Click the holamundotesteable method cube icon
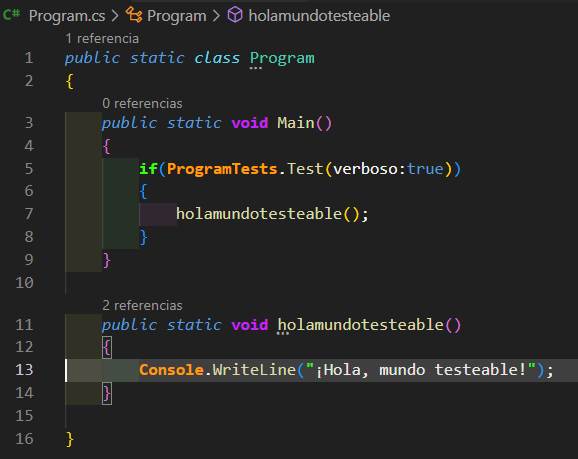 click(x=235, y=15)
